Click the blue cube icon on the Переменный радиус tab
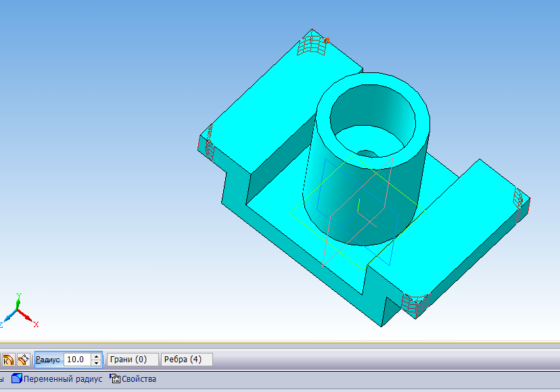Image resolution: width=560 pixels, height=392 pixels. tap(16, 378)
